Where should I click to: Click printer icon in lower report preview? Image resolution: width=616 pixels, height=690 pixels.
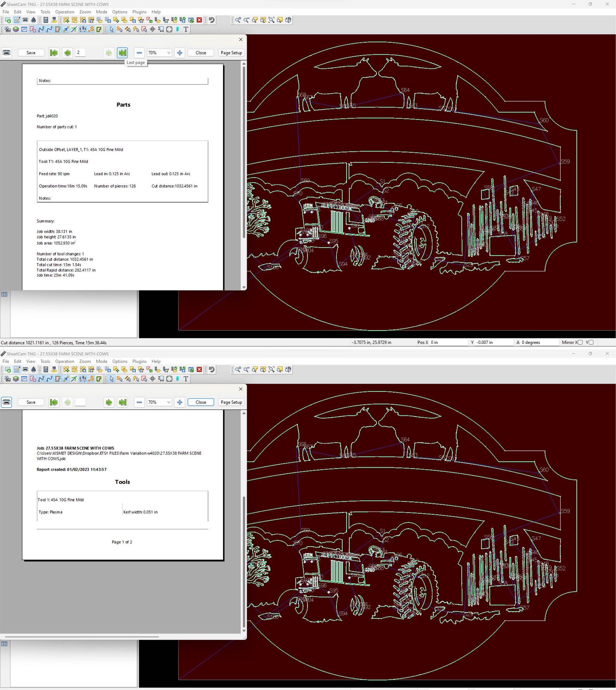(7, 402)
